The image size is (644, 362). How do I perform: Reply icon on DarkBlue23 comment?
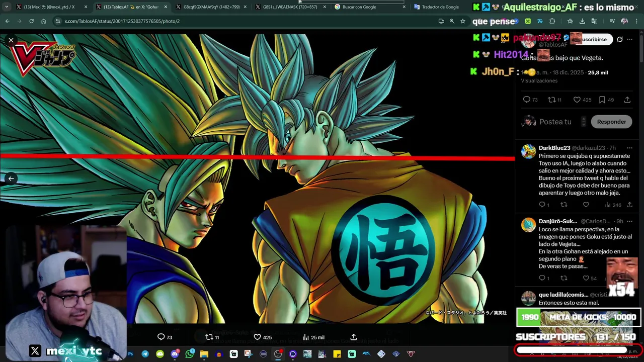tap(542, 205)
